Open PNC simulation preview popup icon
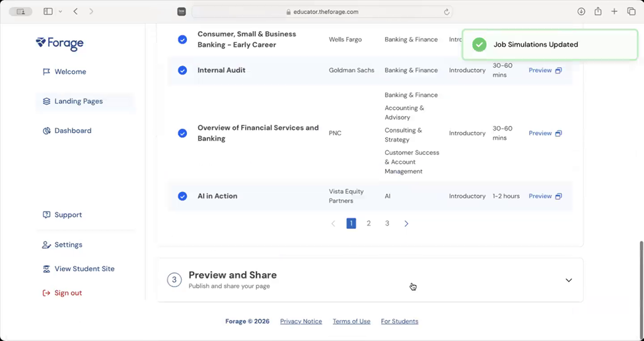644x341 pixels. (558, 133)
